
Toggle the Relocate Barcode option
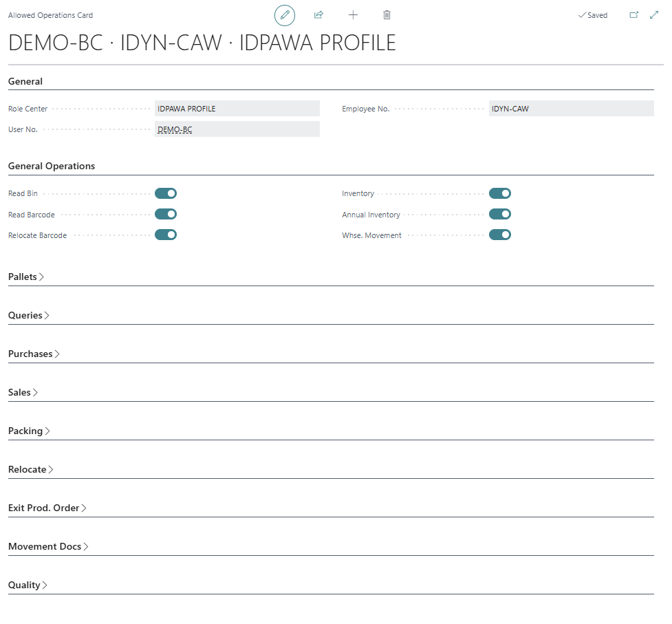coord(166,235)
